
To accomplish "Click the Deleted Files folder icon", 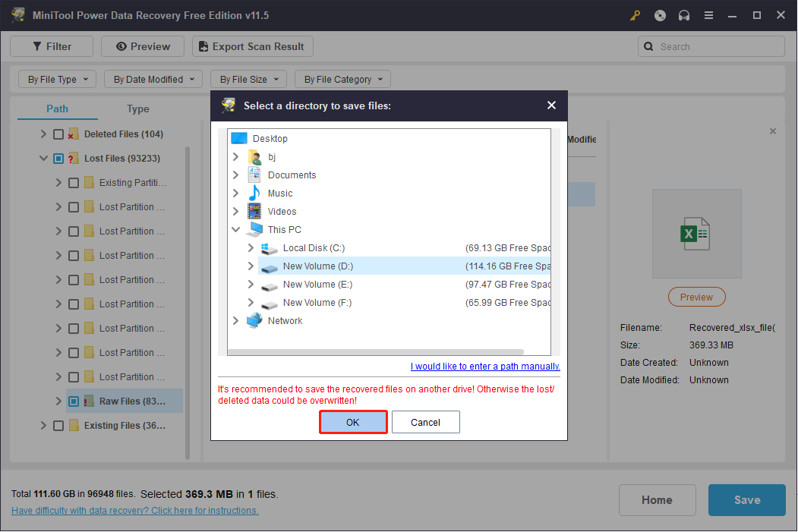I will tap(74, 134).
